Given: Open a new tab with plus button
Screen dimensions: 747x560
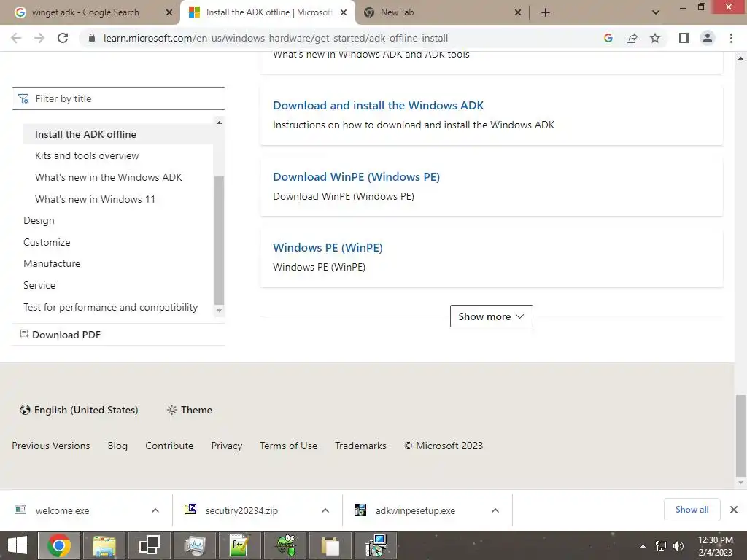Looking at the screenshot, I should (x=546, y=12).
